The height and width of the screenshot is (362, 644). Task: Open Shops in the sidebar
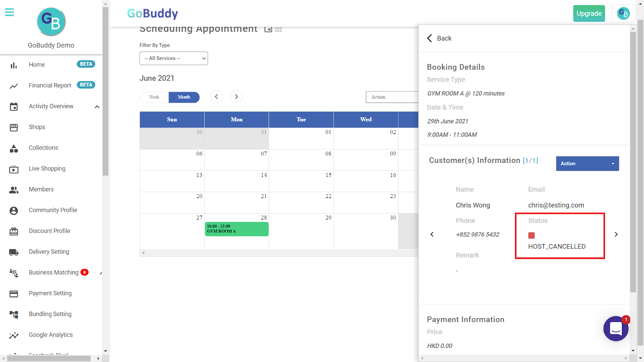point(37,127)
